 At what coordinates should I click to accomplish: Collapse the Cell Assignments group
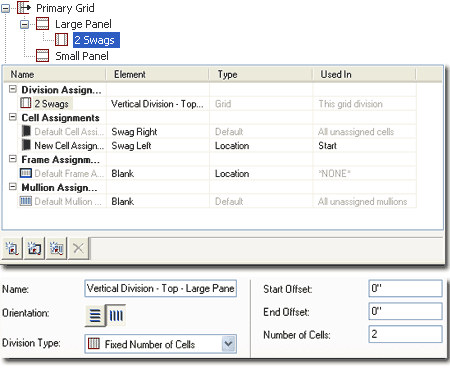13,117
